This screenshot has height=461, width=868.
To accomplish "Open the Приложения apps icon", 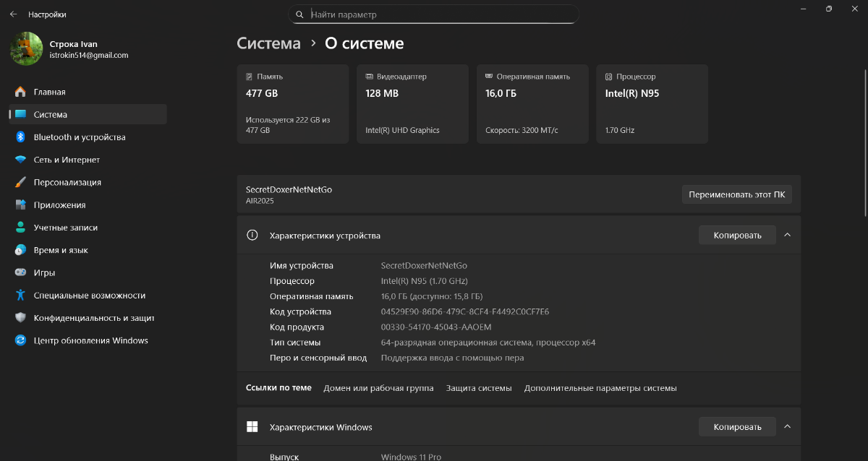I will (x=20, y=205).
